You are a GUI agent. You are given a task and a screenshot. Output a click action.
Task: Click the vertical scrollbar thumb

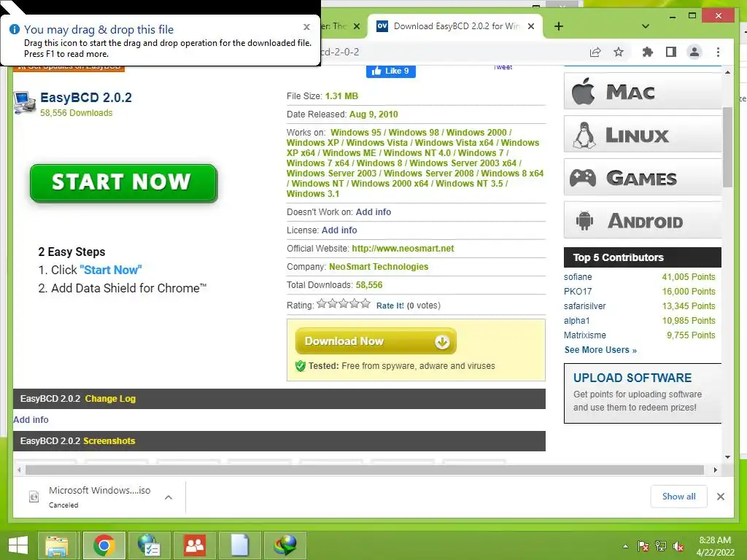tap(727, 147)
